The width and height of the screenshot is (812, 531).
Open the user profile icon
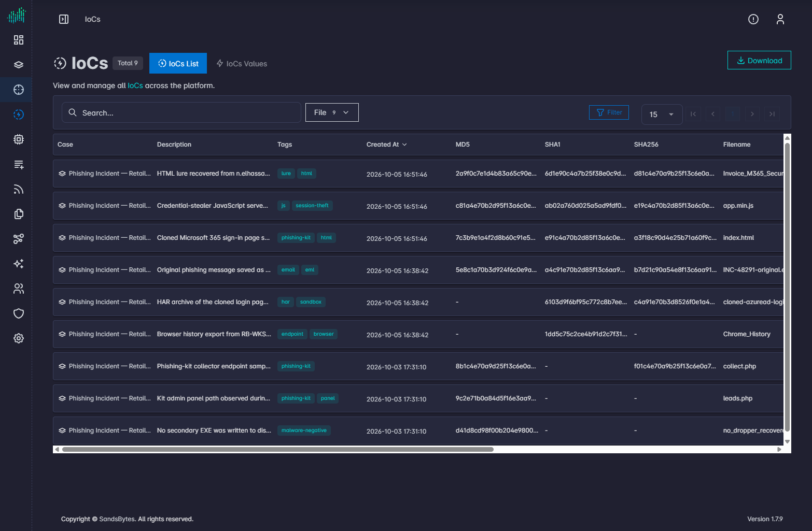[780, 19]
